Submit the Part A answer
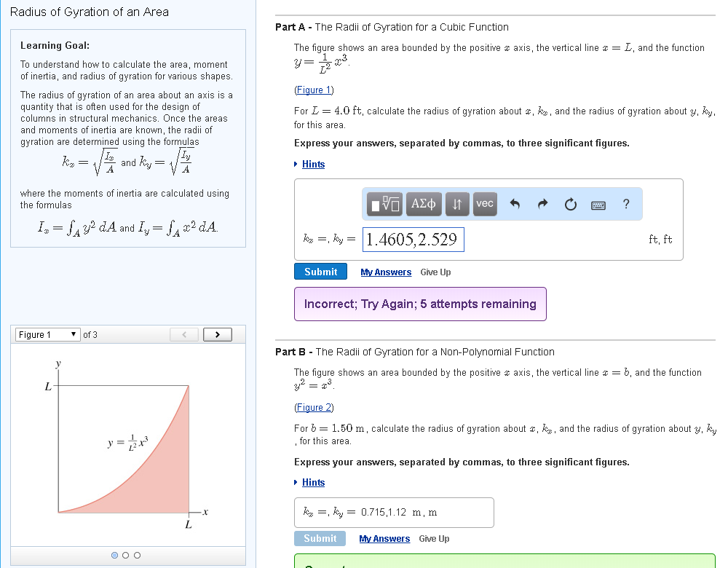 click(x=320, y=271)
